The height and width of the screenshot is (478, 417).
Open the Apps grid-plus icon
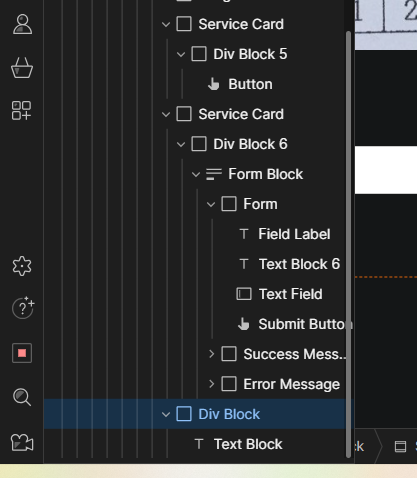point(22,111)
